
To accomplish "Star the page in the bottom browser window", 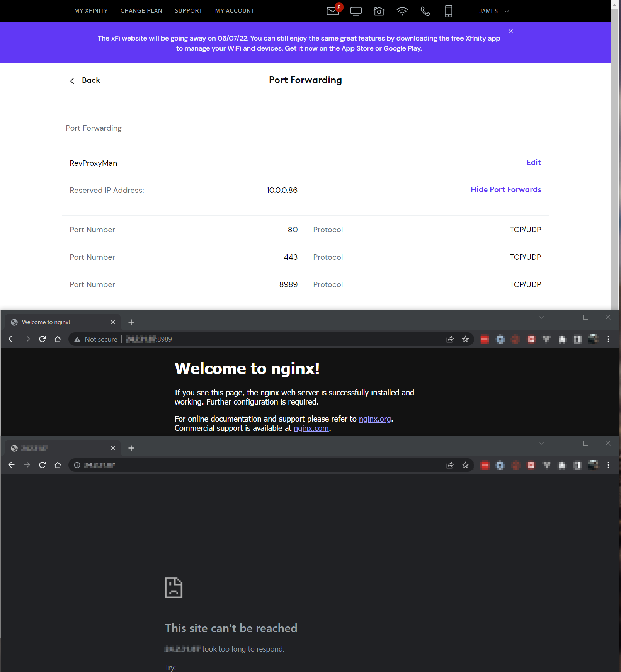I will point(465,465).
